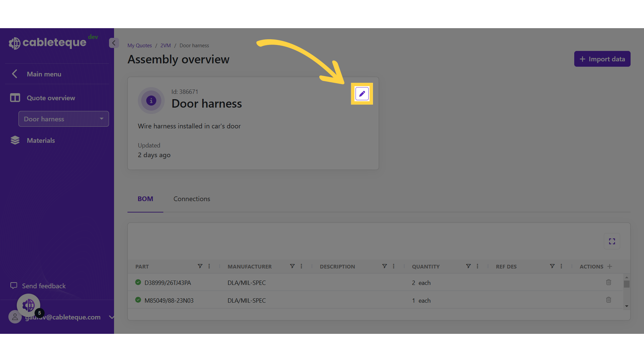Open the Description column kebab menu
Image resolution: width=644 pixels, height=362 pixels.
393,266
